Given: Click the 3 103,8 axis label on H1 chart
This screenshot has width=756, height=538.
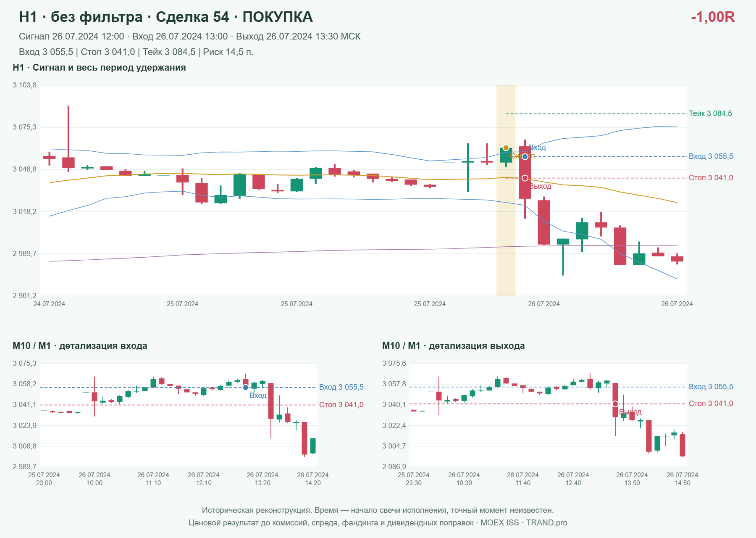Looking at the screenshot, I should coord(24,85).
